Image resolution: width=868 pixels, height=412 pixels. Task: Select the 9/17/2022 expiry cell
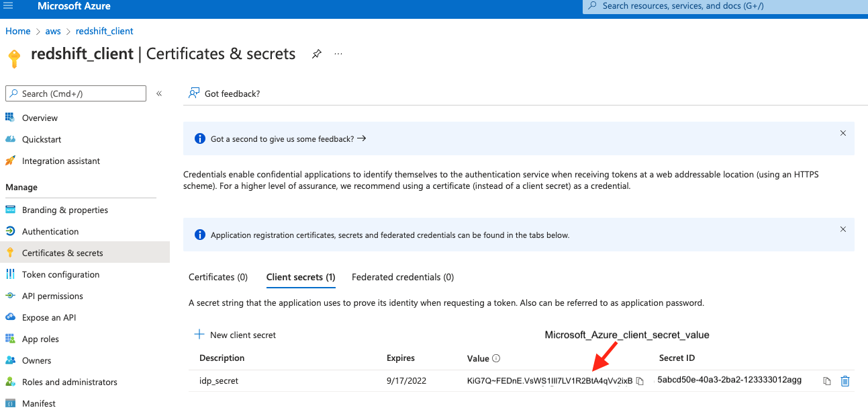tap(405, 380)
